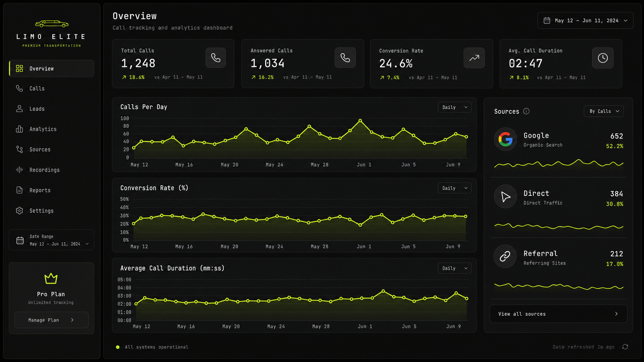Viewport: 644px width, 362px height.
Task: Click the Calls phone icon in sidebar
Action: pos(19,88)
